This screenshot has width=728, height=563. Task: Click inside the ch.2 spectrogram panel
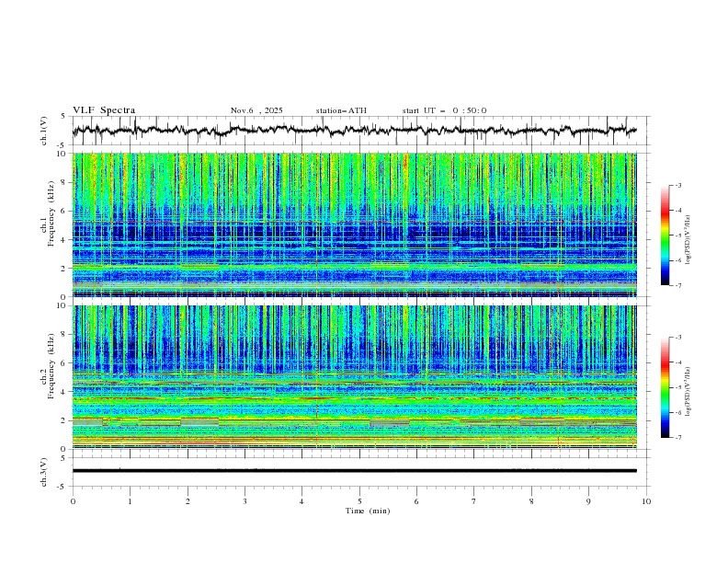click(x=354, y=377)
